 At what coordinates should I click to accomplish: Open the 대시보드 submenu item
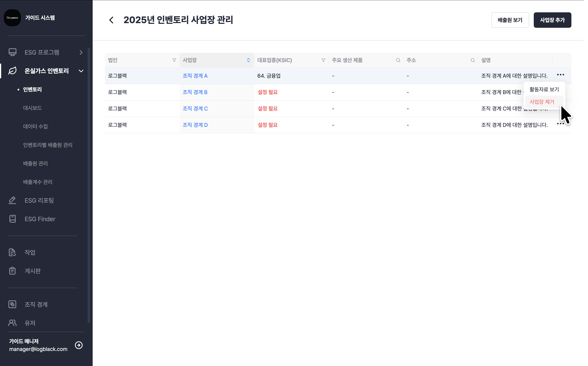[x=32, y=108]
